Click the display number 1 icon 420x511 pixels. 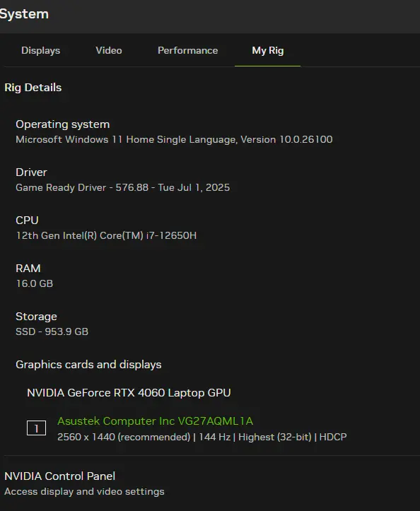pos(36,428)
